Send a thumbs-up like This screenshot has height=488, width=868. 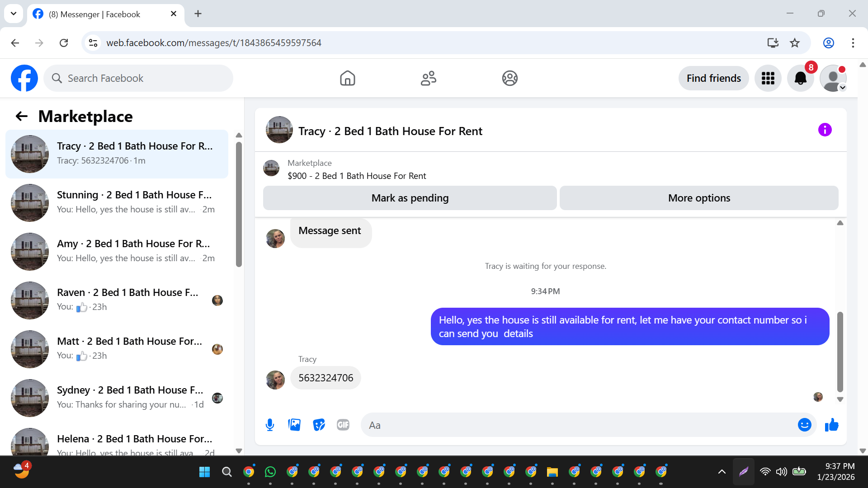(831, 425)
